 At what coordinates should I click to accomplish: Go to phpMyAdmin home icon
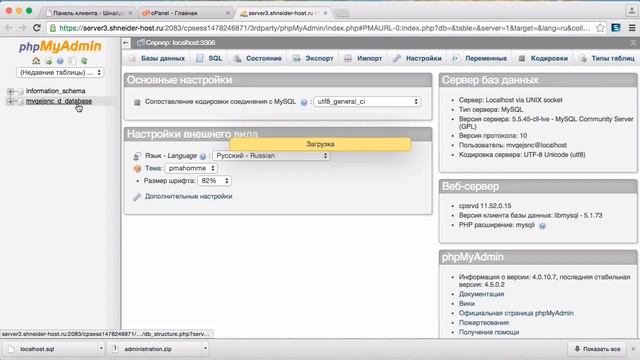click(36, 61)
